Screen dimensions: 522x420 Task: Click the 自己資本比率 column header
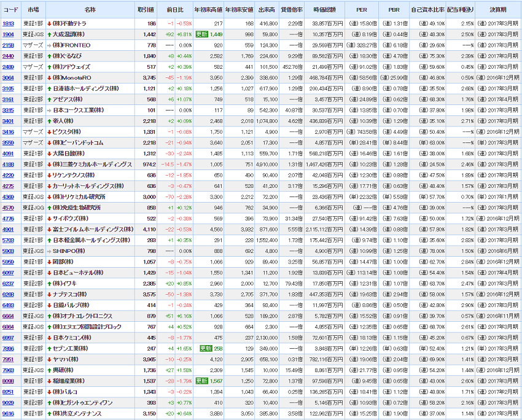pyautogui.click(x=428, y=10)
